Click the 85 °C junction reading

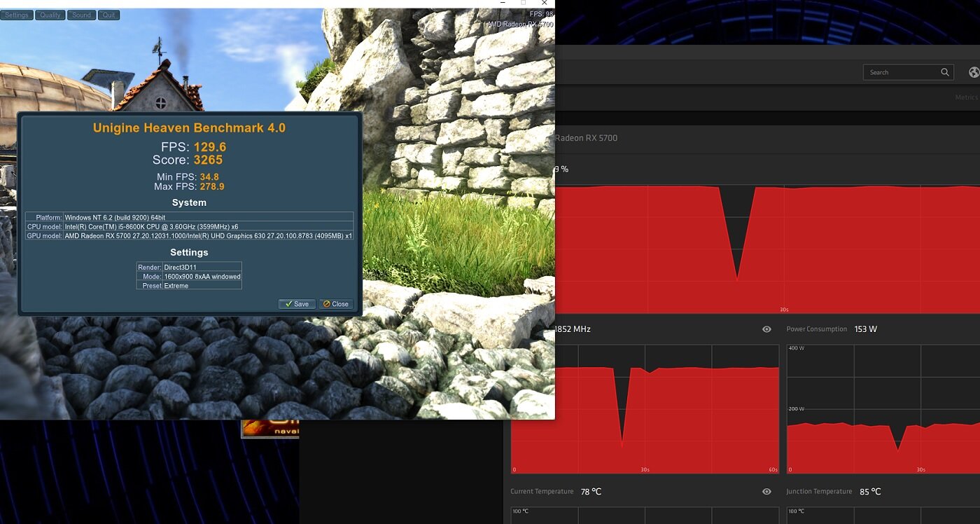[870, 492]
